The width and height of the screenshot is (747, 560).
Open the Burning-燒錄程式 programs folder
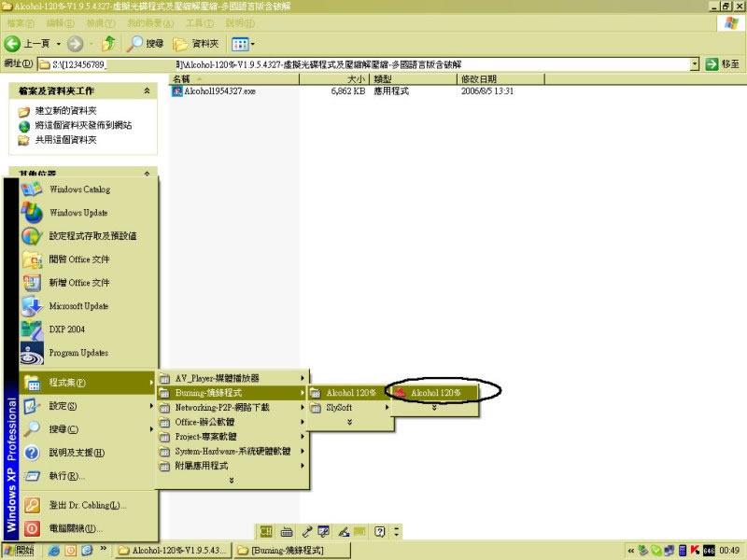coord(232,393)
